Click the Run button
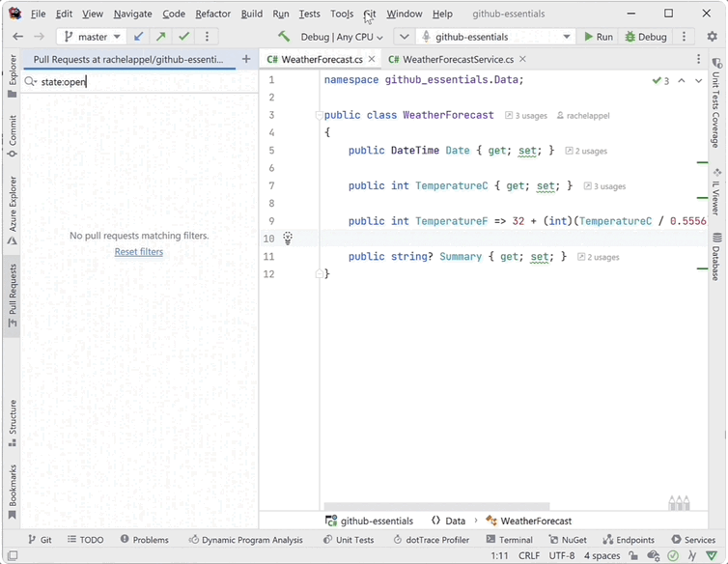Viewport: 728px width, 564px height. coord(599,37)
